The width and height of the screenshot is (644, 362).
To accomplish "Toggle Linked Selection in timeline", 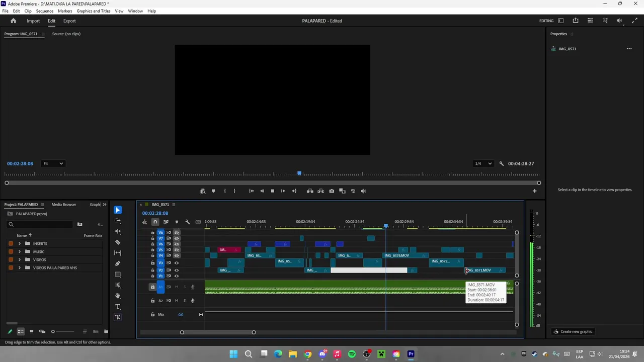I will pos(166,222).
